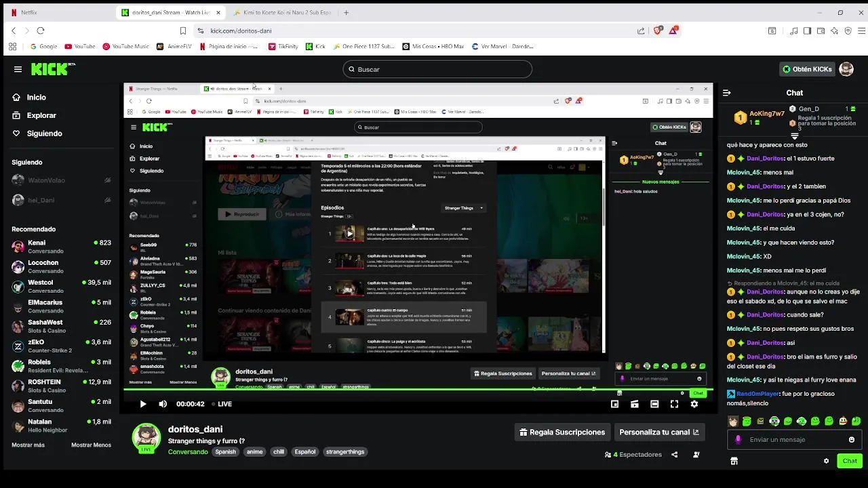
Task: Open Brave playlist music icon
Action: 795,30
